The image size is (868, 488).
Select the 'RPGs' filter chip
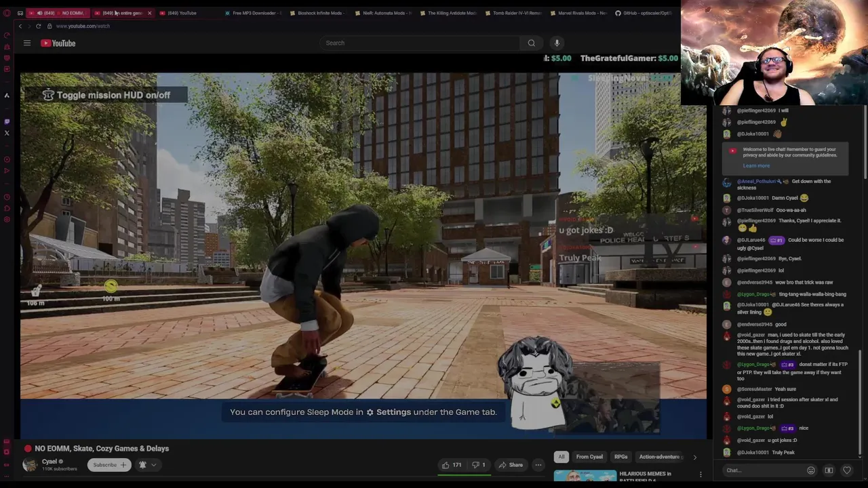(x=620, y=457)
